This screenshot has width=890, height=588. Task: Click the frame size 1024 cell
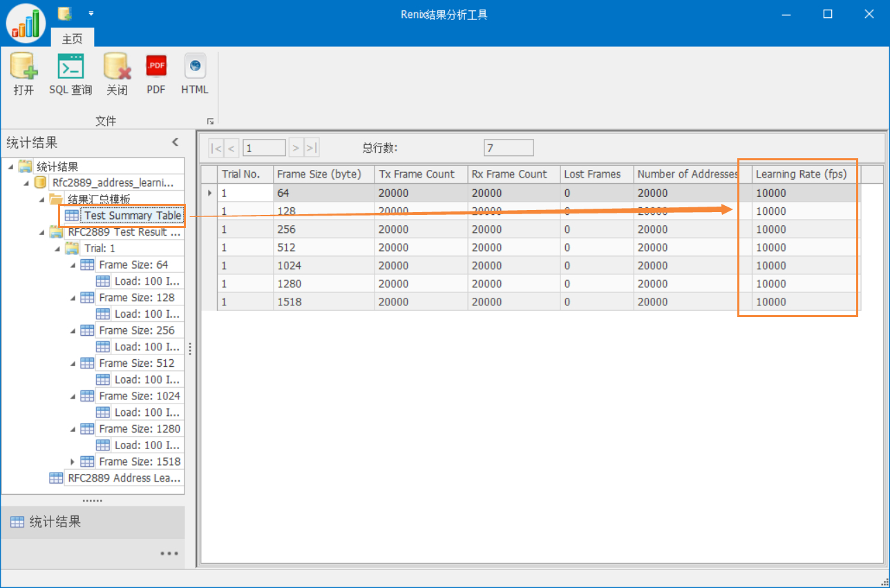(x=324, y=265)
